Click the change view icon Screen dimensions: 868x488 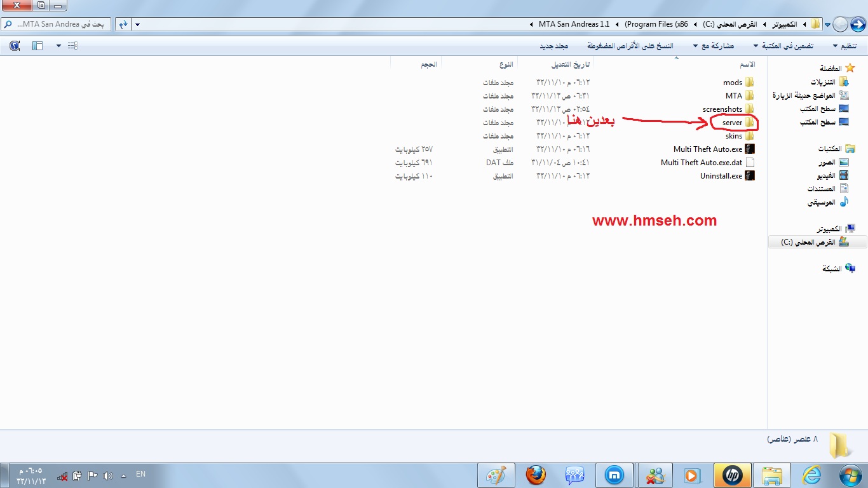click(x=72, y=46)
